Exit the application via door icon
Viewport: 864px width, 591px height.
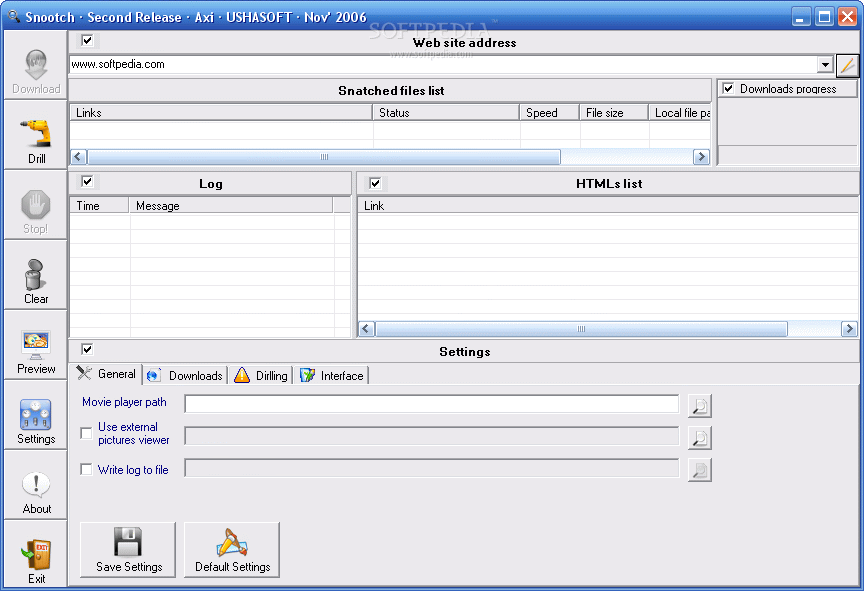[36, 554]
